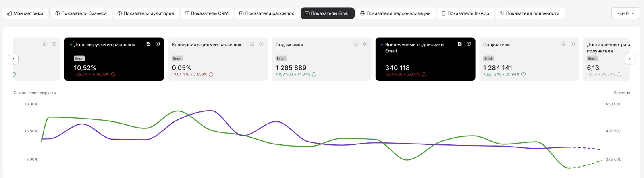
Task: Toggle chart icon on Получатели card
Action: coord(563,44)
